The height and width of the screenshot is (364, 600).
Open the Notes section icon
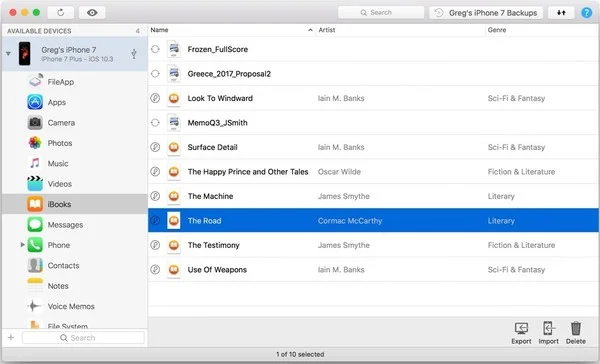coord(35,286)
